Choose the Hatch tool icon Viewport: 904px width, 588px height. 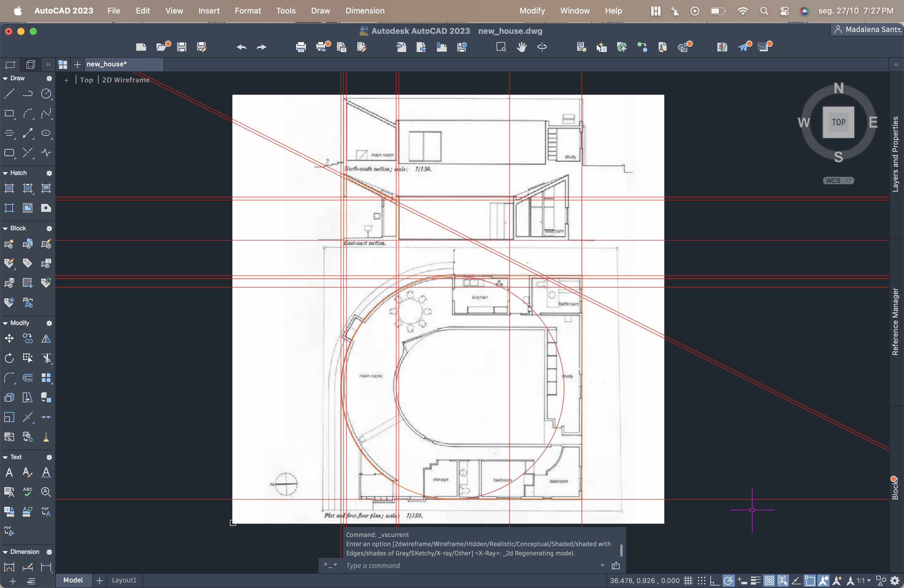9,188
